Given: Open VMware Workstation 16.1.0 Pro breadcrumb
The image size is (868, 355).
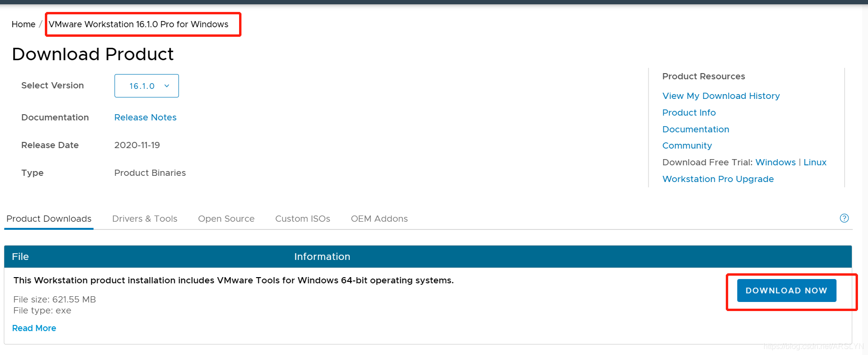Looking at the screenshot, I should [x=138, y=24].
